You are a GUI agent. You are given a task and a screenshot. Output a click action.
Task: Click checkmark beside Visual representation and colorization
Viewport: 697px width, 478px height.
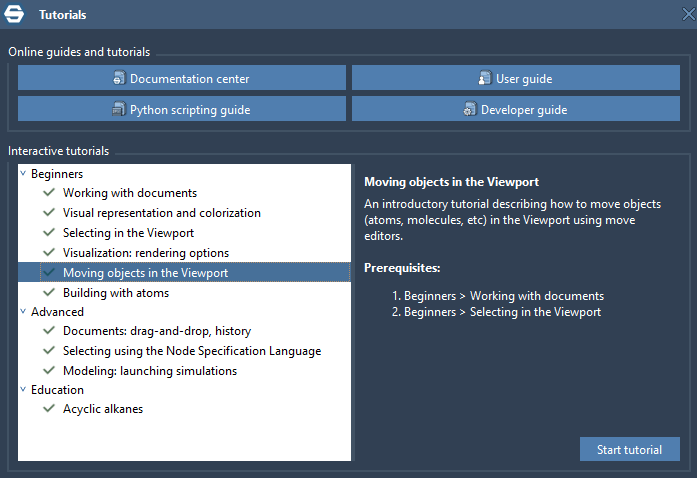coord(49,213)
